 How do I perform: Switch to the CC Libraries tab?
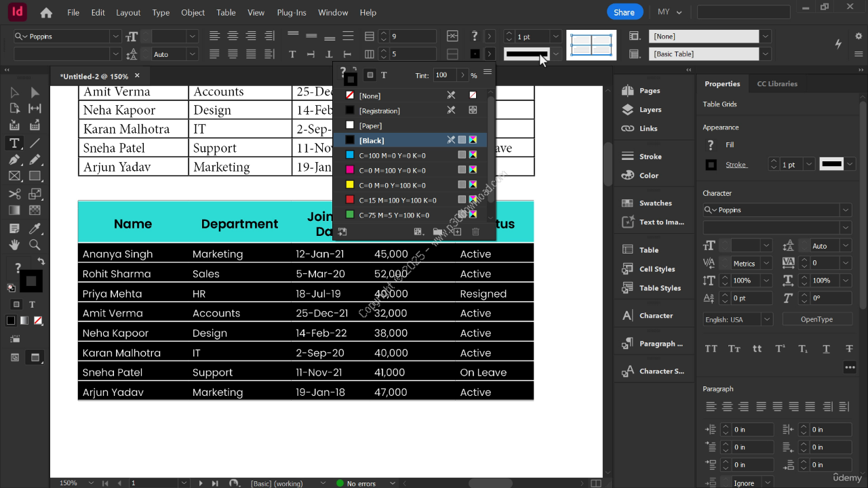[777, 84]
